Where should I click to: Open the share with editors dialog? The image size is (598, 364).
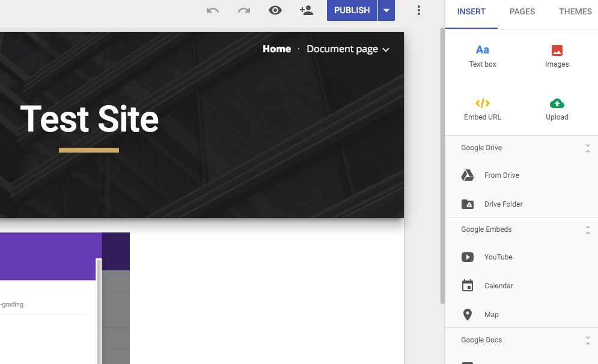coord(307,10)
